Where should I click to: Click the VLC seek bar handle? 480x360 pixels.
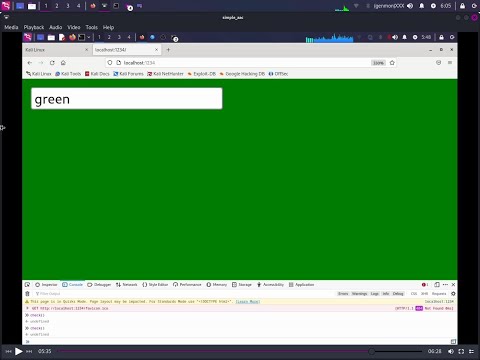point(372,351)
